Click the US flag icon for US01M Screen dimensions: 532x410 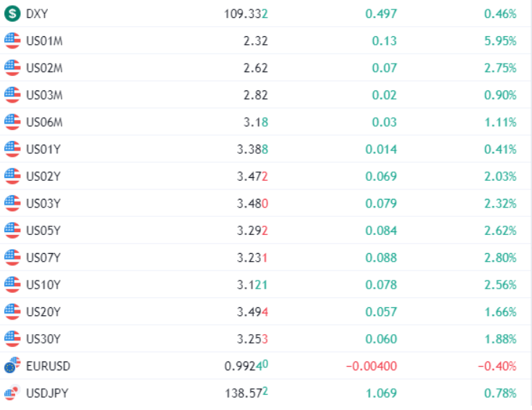pos(12,40)
